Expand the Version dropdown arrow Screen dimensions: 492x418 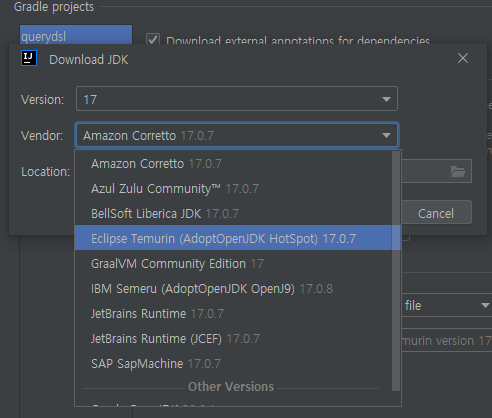click(x=386, y=99)
